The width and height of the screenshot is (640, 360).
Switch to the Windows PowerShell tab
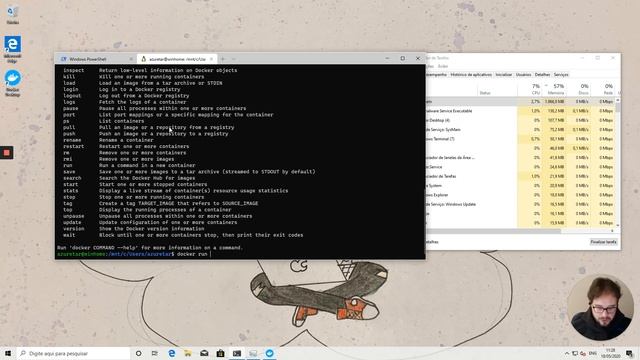click(x=87, y=59)
